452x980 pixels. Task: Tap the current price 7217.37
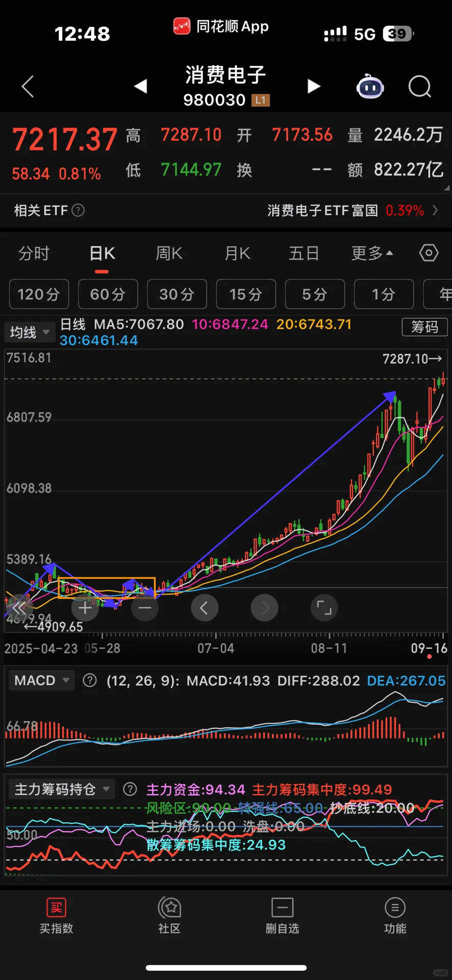tap(65, 139)
